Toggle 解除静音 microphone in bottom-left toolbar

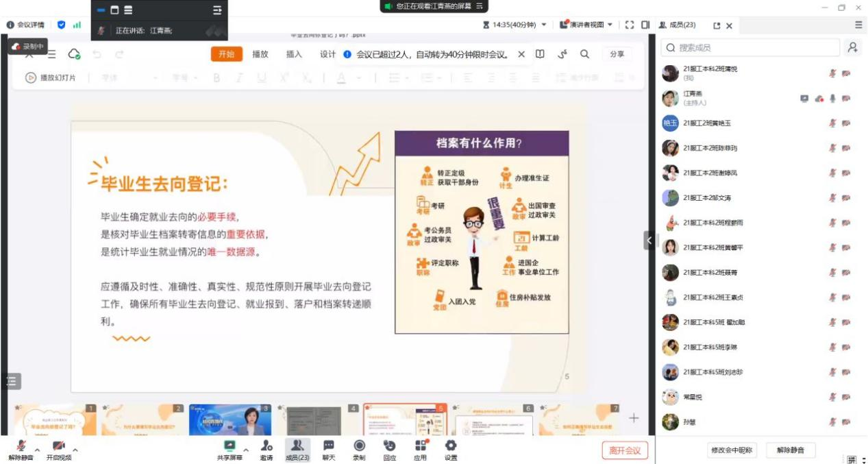pyautogui.click(x=21, y=447)
